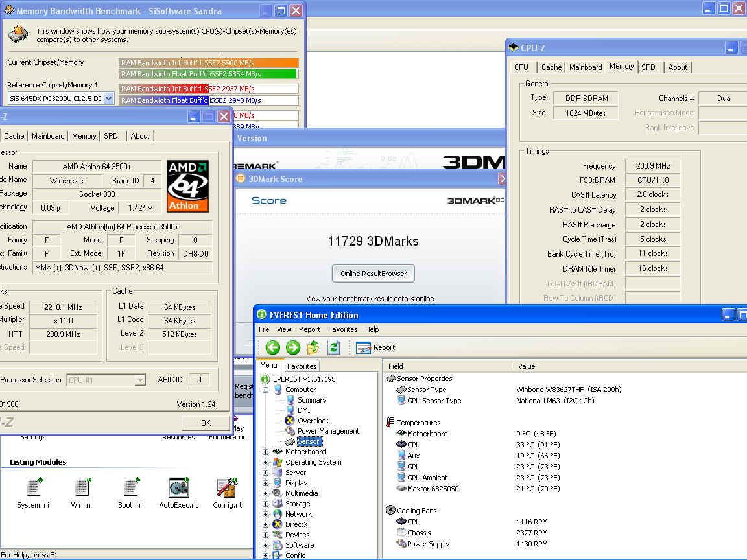The width and height of the screenshot is (747, 560).
Task: Select the Network node in EVEREST tree
Action: pyautogui.click(x=298, y=514)
